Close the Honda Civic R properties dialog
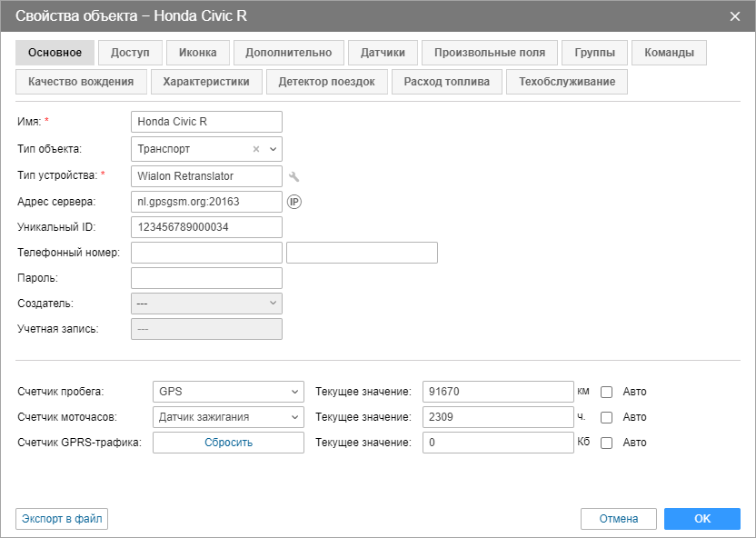 click(x=735, y=15)
